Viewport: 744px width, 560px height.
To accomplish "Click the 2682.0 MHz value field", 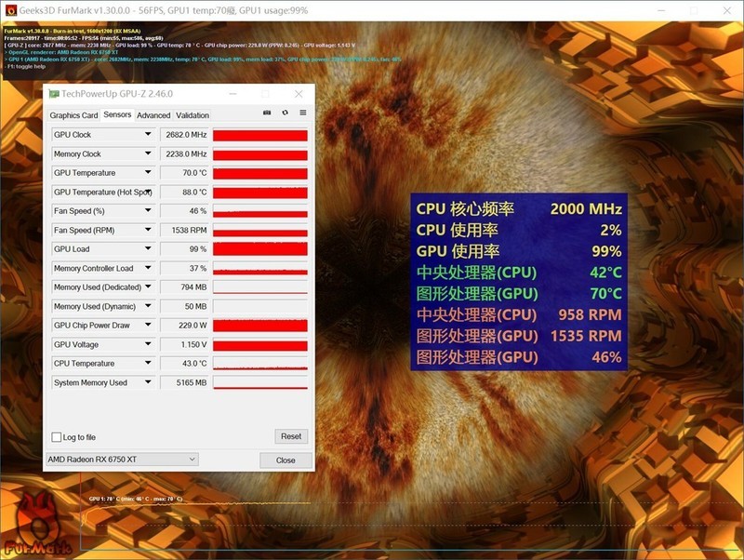I will coord(184,135).
